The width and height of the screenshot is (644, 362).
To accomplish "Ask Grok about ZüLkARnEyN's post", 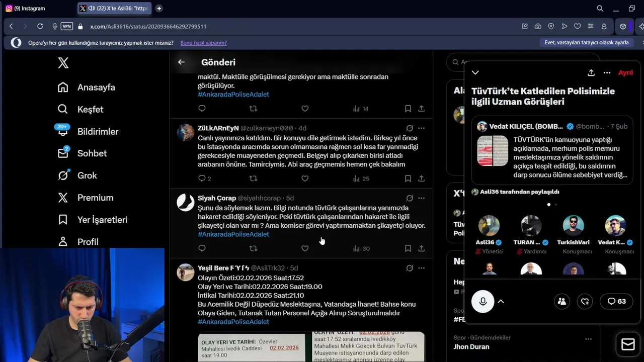I will click(x=410, y=128).
